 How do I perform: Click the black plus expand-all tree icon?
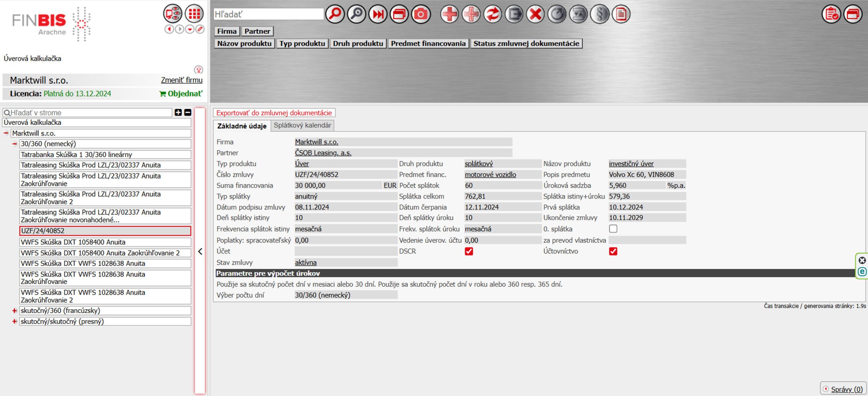click(x=178, y=112)
